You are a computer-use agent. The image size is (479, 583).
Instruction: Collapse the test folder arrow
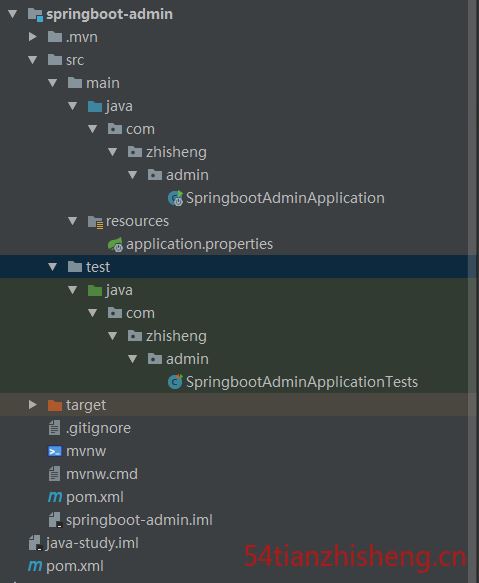pos(52,267)
